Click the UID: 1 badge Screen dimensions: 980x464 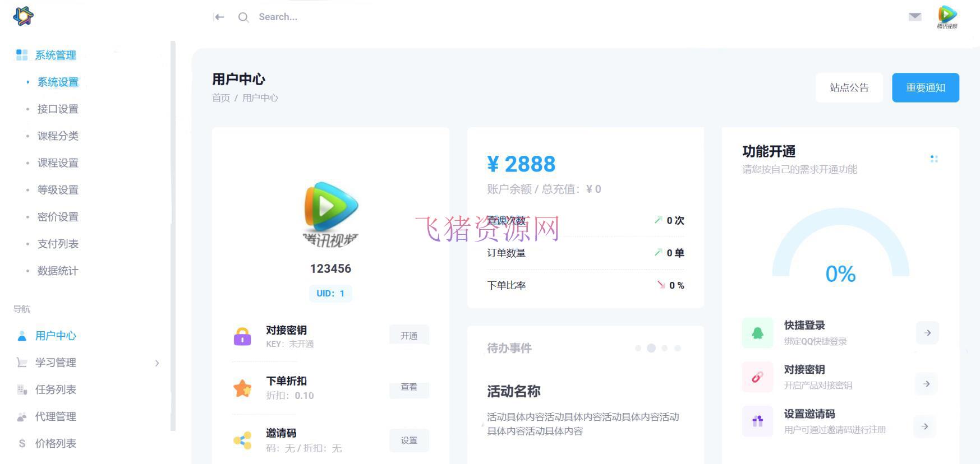tap(330, 293)
